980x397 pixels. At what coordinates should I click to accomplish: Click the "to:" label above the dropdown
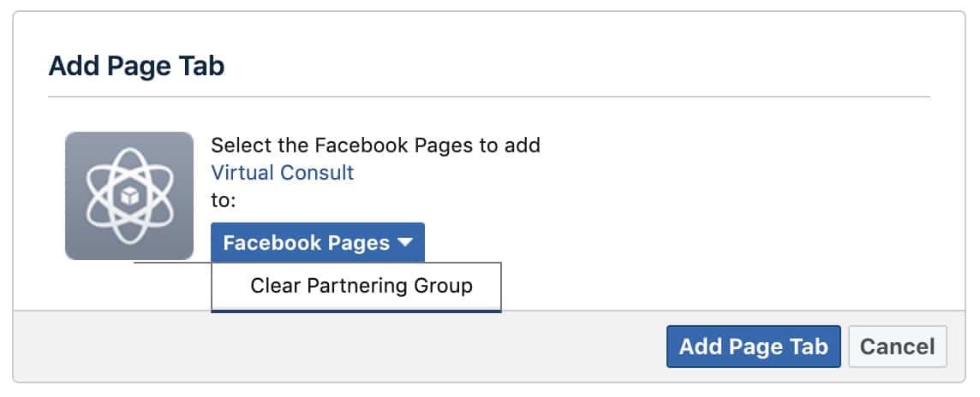point(224,201)
